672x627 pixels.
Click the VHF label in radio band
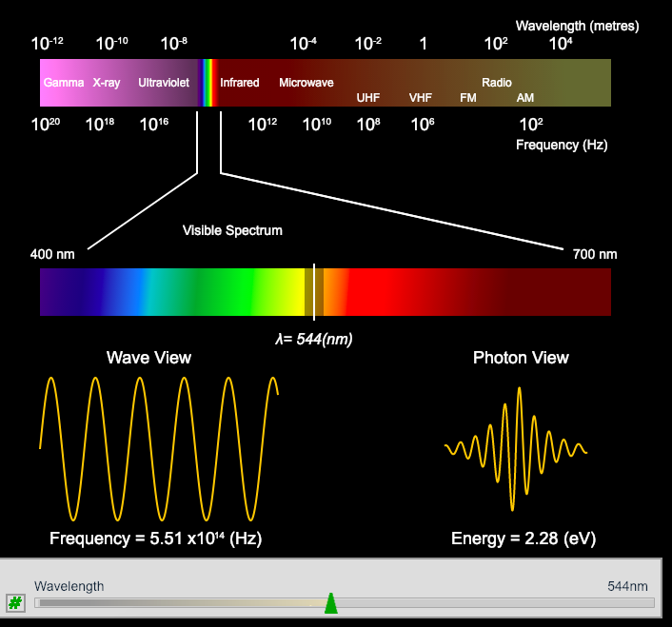pos(421,97)
